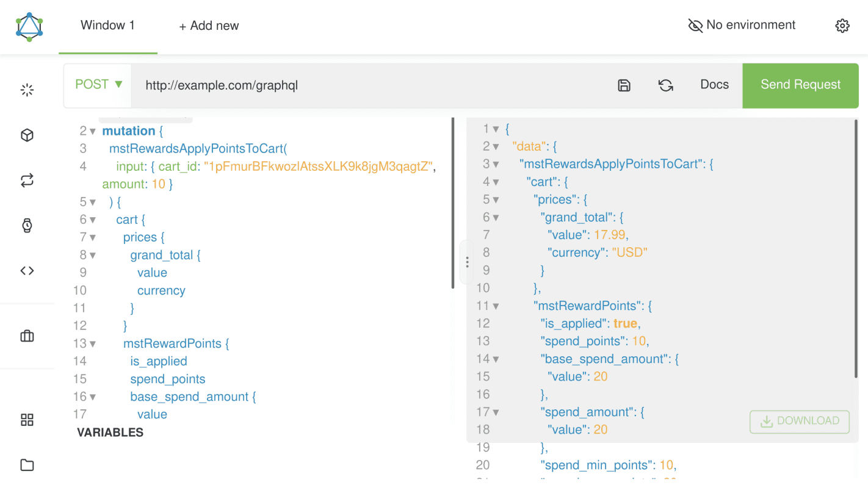Fold "mstRewardPoints" on response line 11
The width and height of the screenshot is (868, 488).
[x=496, y=306]
